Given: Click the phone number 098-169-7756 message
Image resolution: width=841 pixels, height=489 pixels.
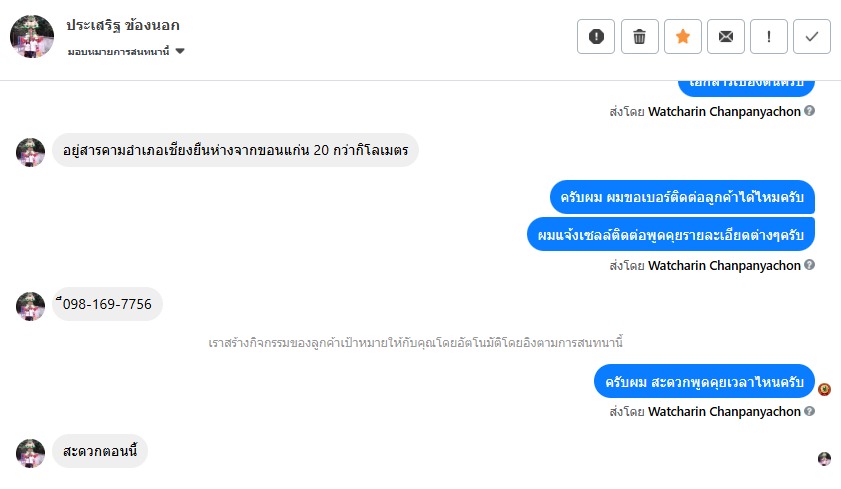Looking at the screenshot, I should click(107, 304).
